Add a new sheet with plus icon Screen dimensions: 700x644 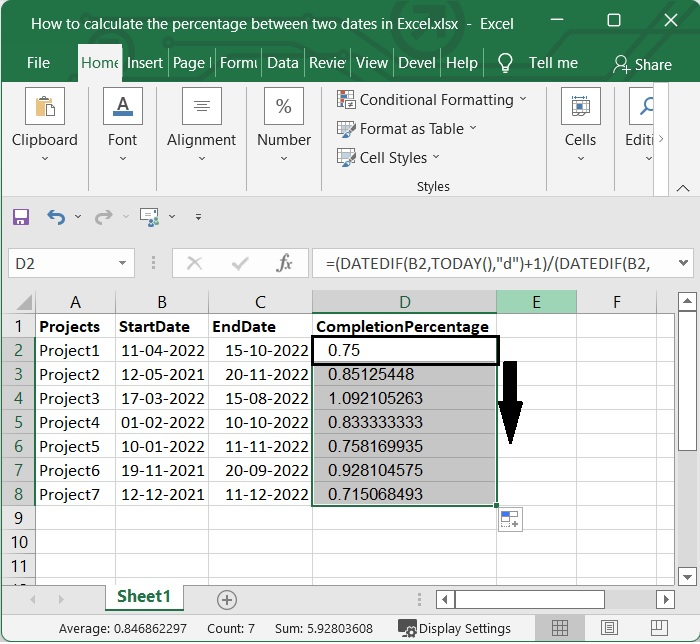[227, 600]
